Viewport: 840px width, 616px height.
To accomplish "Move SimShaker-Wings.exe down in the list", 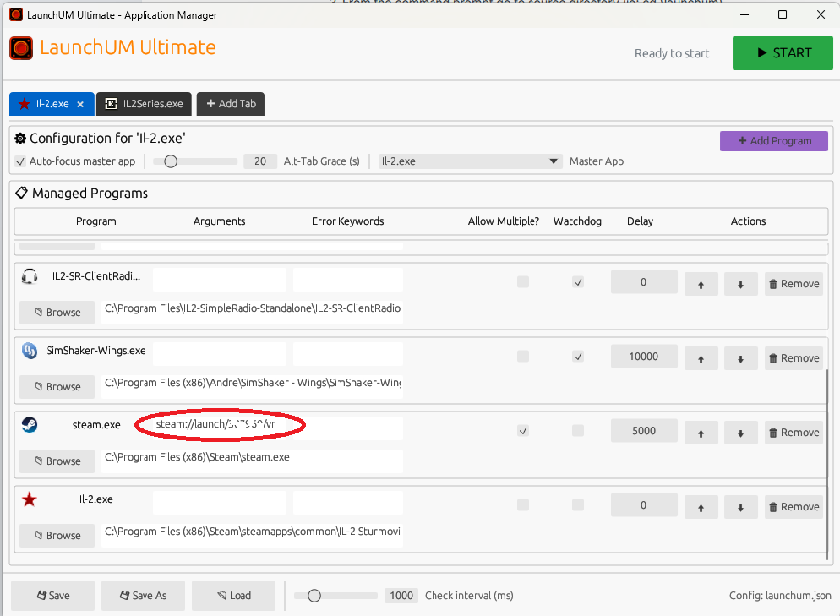I will coord(740,358).
